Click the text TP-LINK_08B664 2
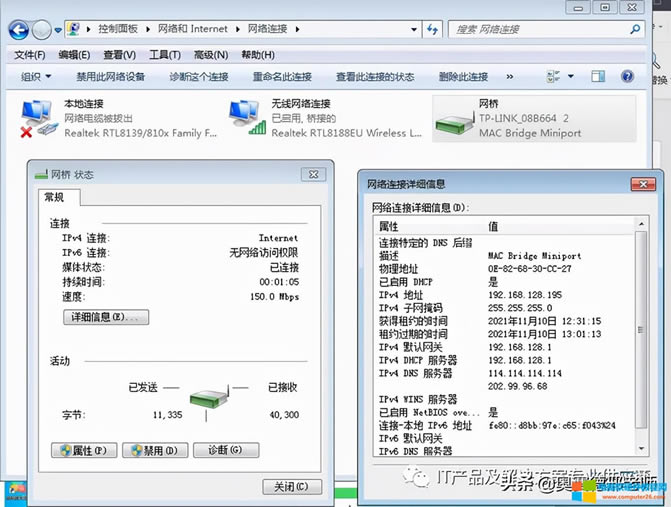Screen dimensions: 671x507 [x=524, y=118]
